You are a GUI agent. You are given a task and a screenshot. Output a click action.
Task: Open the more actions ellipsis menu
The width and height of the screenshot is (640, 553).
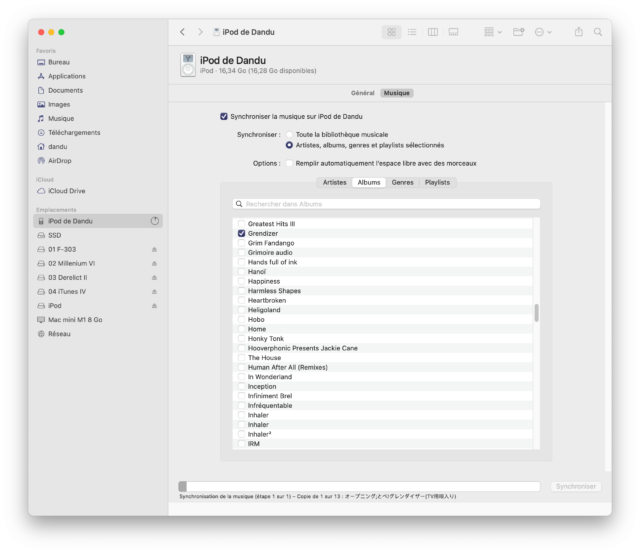click(543, 32)
